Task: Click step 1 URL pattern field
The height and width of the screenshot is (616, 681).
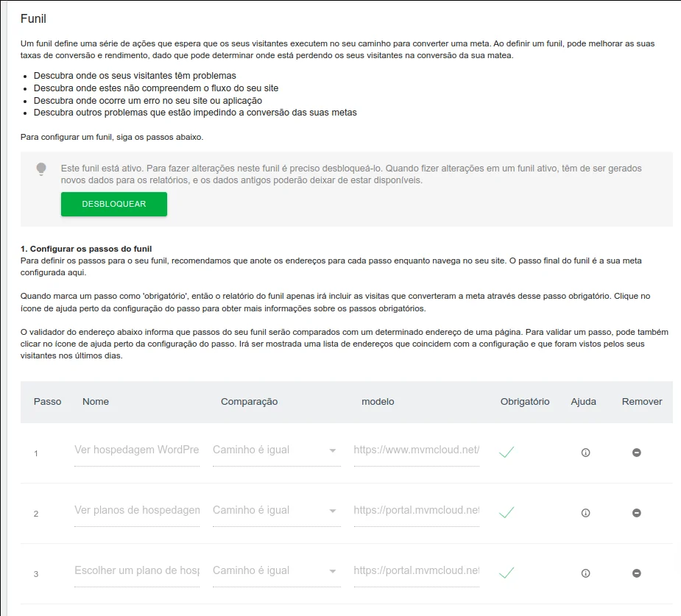Action: point(417,450)
